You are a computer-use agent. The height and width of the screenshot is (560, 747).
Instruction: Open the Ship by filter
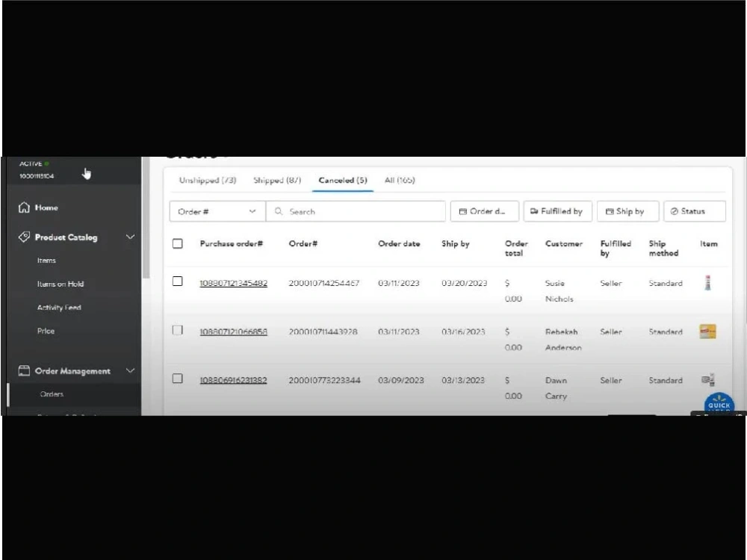point(628,211)
